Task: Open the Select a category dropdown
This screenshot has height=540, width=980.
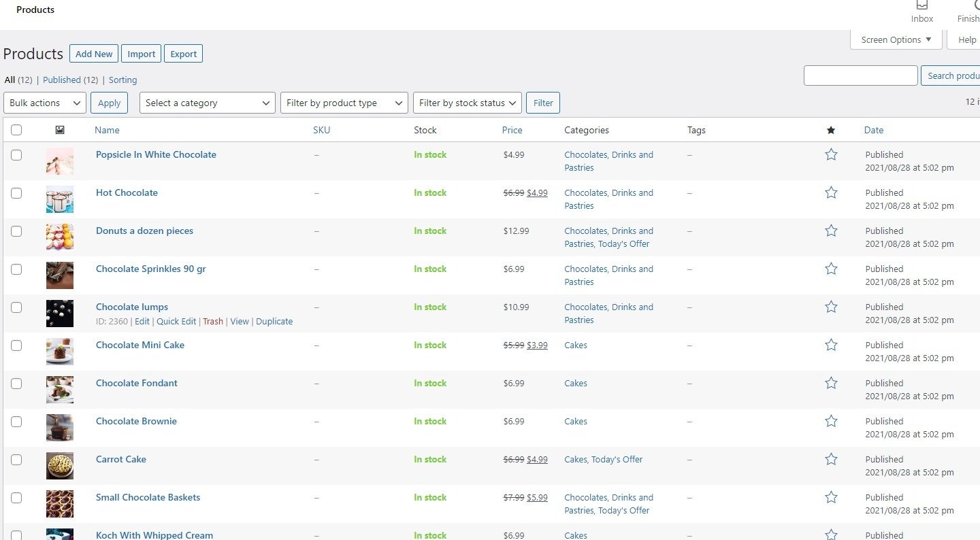Action: tap(208, 103)
